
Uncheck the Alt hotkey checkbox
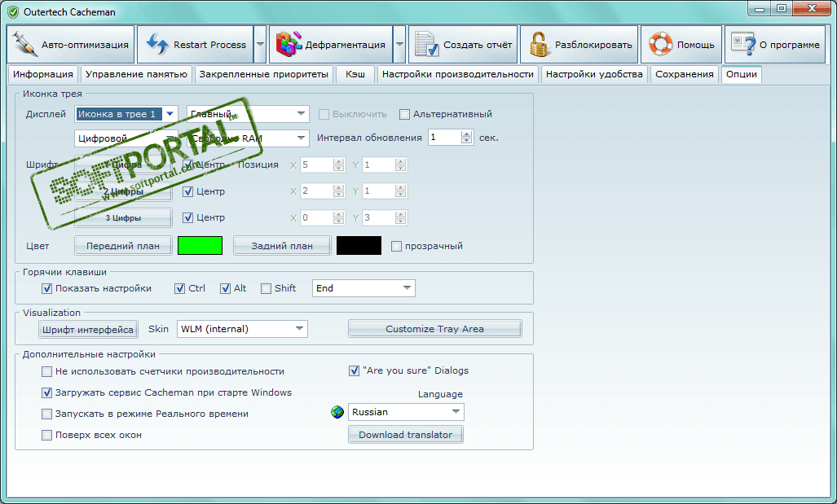pyautogui.click(x=225, y=288)
